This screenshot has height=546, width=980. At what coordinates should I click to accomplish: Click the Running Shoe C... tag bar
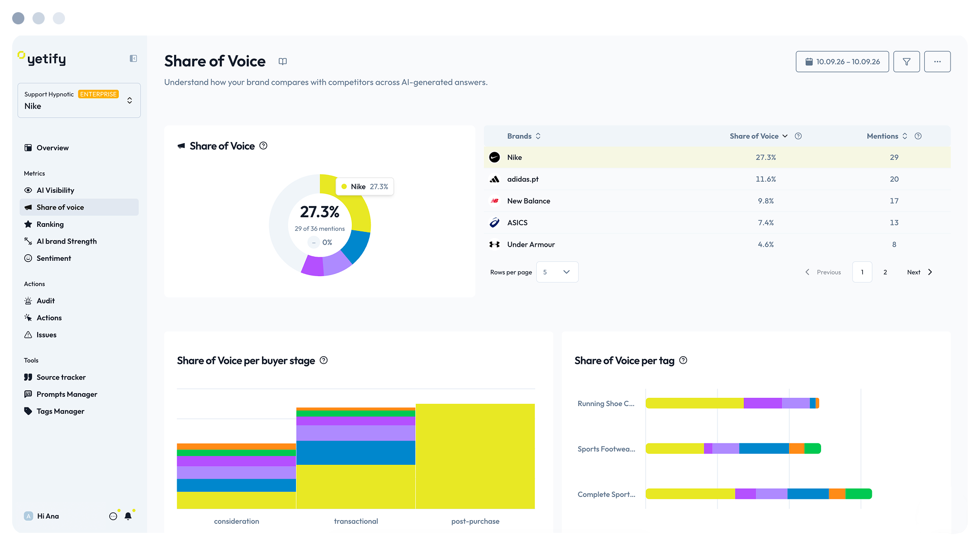coord(732,403)
